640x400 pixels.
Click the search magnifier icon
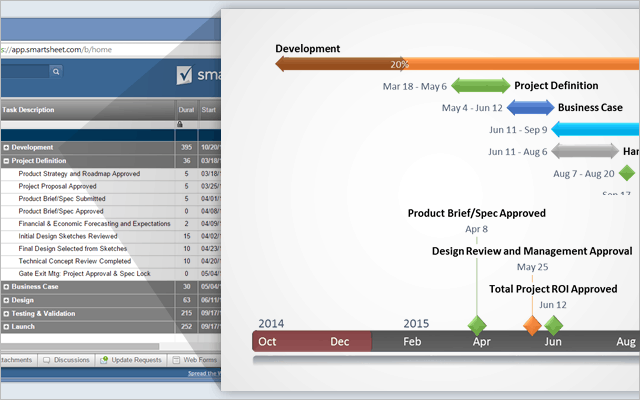[55, 72]
